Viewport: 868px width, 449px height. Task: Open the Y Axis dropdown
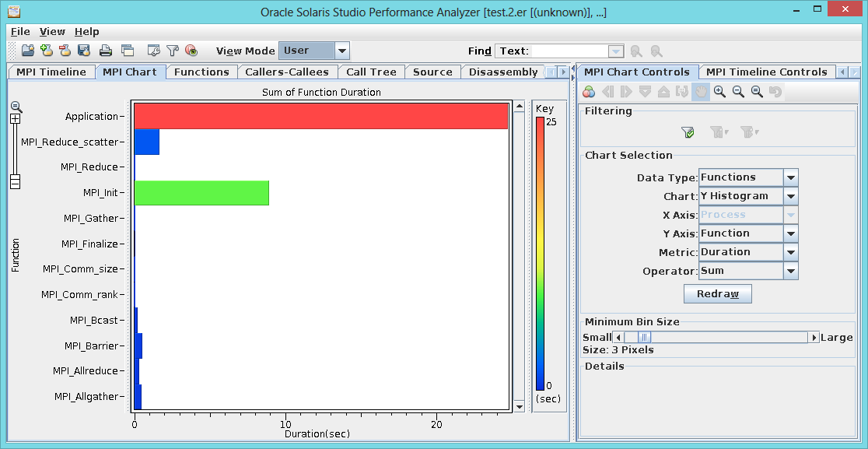click(791, 233)
